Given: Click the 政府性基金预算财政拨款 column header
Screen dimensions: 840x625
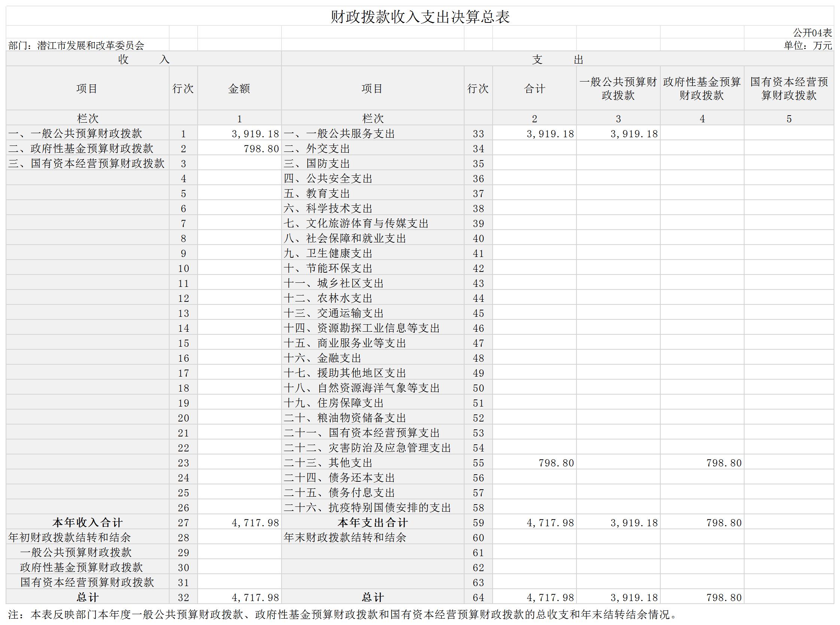Looking at the screenshot, I should point(702,89).
